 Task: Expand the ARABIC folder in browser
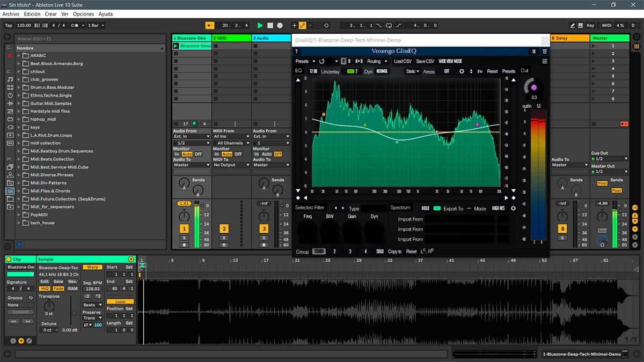[19, 56]
